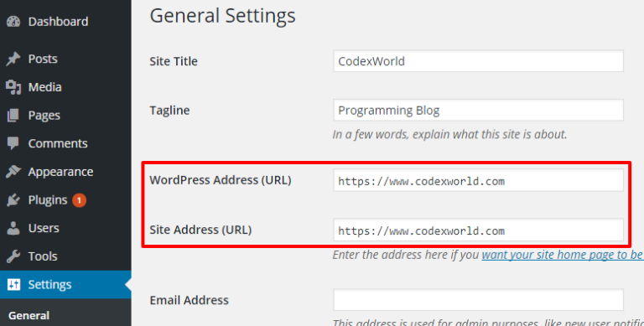Click the Posts pushpin icon
The height and width of the screenshot is (326, 644).
coord(13,59)
